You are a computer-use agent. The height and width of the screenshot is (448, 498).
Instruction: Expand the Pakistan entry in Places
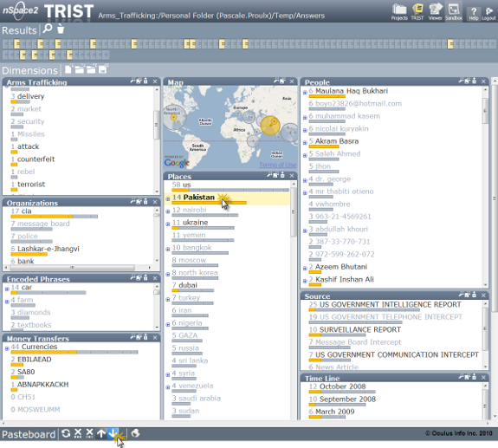click(x=168, y=199)
